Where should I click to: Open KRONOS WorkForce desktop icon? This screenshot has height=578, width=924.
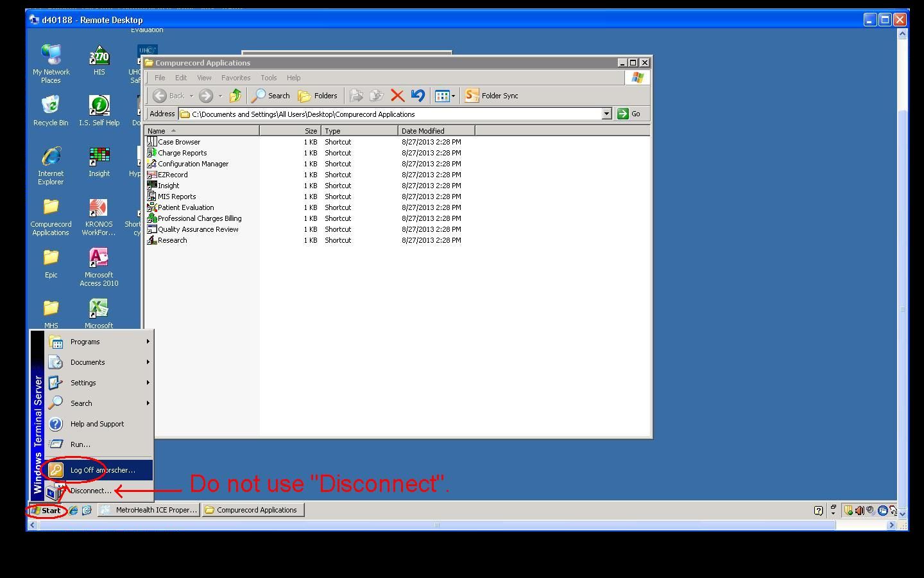pos(99,216)
